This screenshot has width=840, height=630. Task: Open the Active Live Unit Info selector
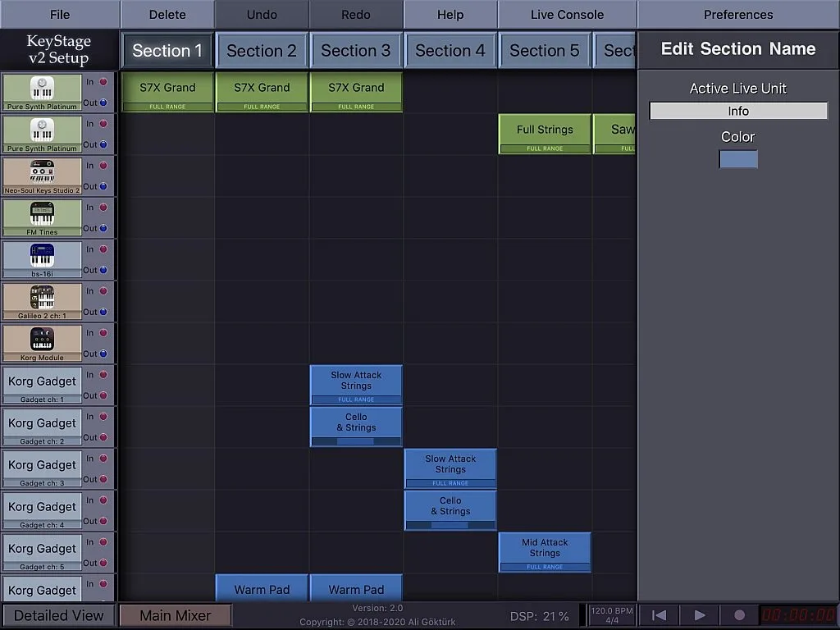(738, 111)
